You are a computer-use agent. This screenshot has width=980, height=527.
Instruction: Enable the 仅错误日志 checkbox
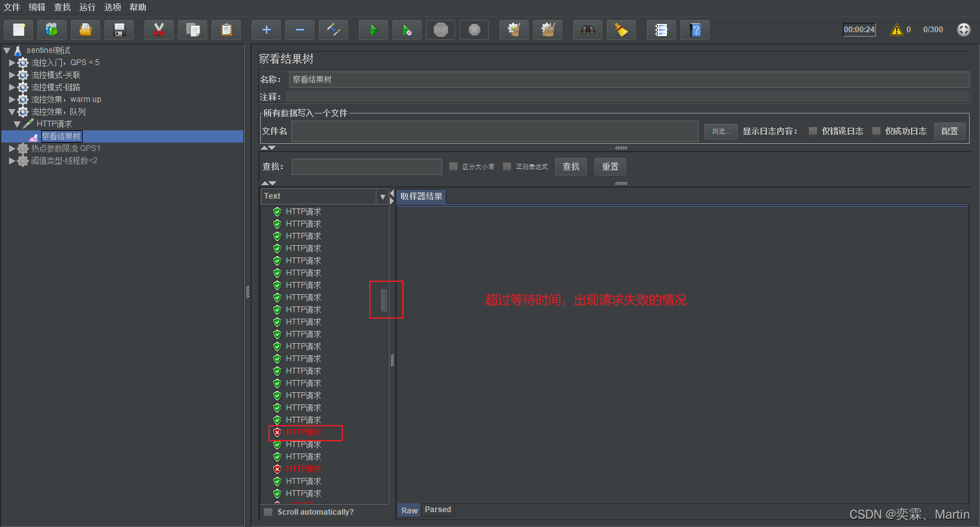click(813, 131)
